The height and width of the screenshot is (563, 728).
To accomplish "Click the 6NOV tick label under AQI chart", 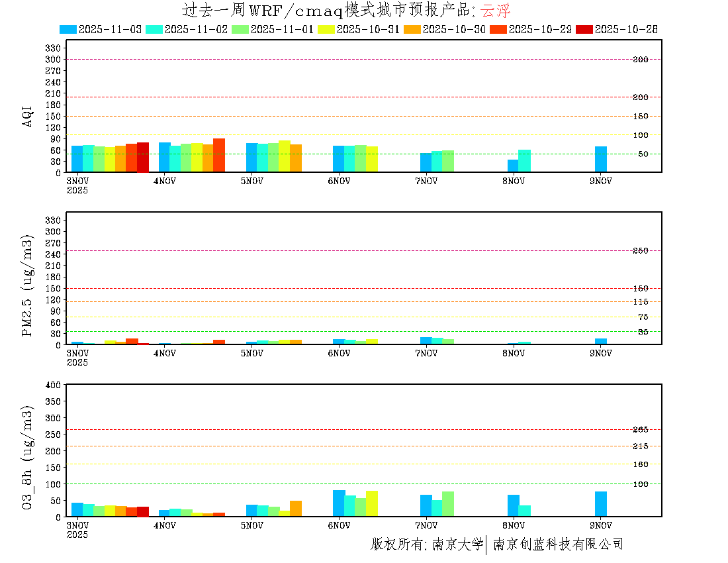I will coord(339,181).
